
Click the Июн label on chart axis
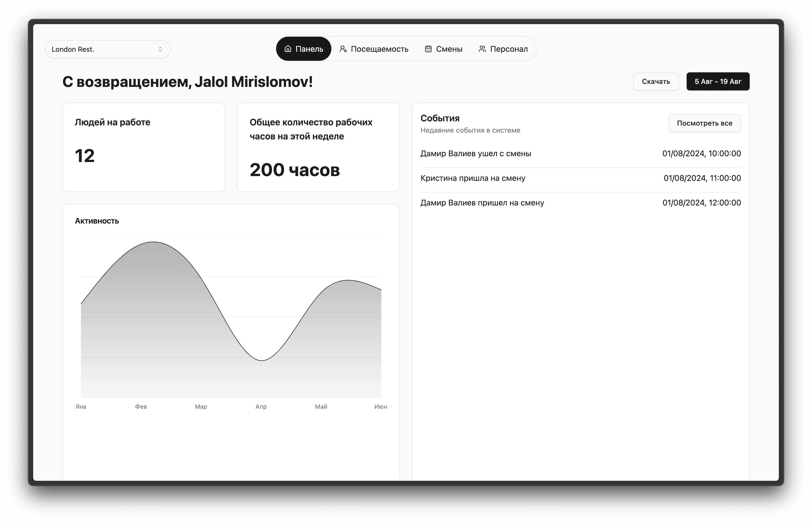[381, 406]
